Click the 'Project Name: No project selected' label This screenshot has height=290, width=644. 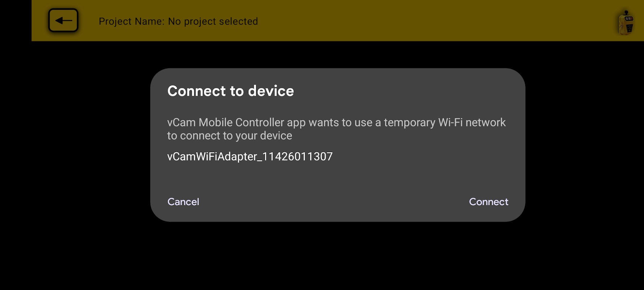(x=178, y=21)
